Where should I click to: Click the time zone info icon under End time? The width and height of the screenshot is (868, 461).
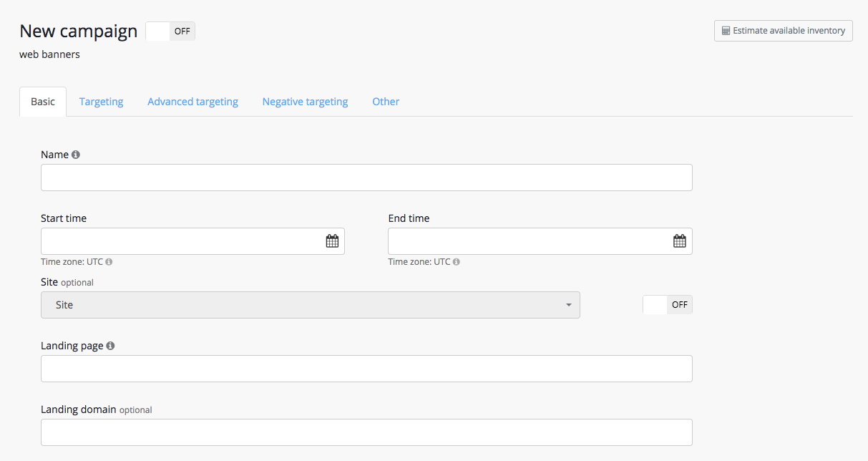pos(456,262)
